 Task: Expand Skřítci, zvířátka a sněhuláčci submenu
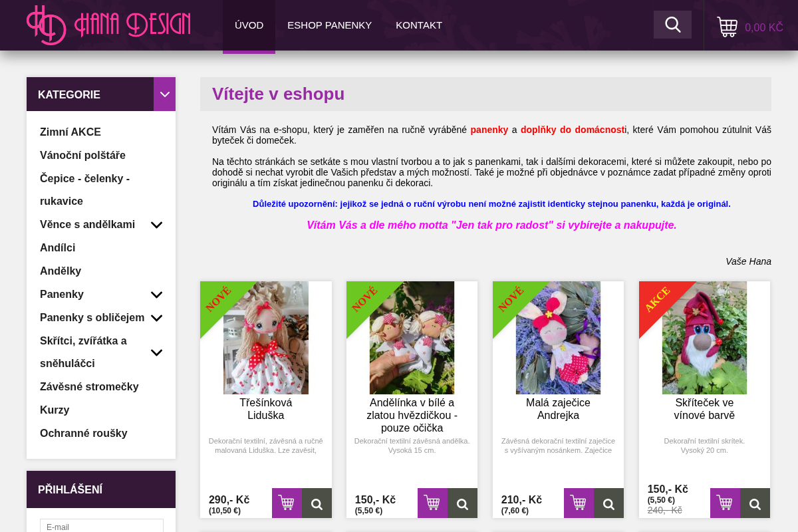point(156,352)
